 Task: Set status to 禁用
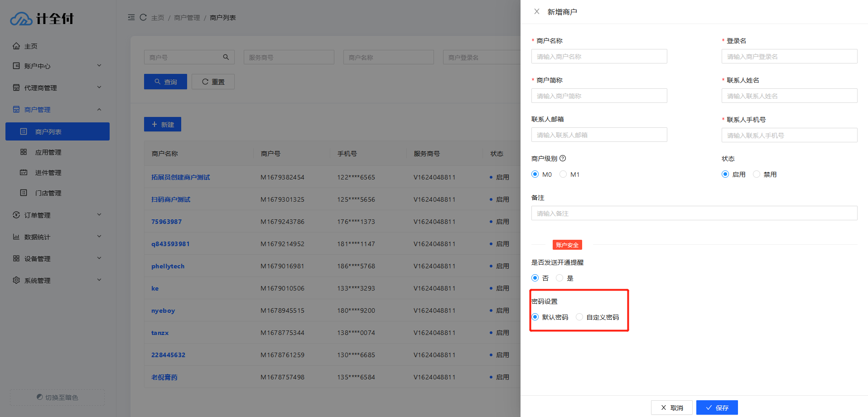(757, 174)
